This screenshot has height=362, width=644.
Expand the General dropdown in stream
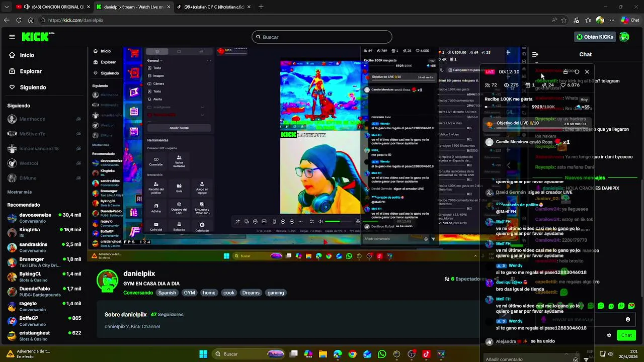[x=155, y=60]
